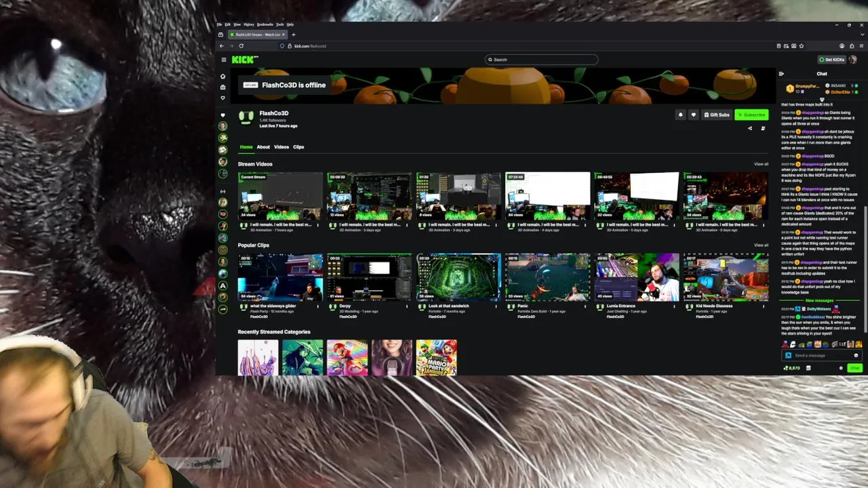Open the user profile avatar menu

(853, 60)
